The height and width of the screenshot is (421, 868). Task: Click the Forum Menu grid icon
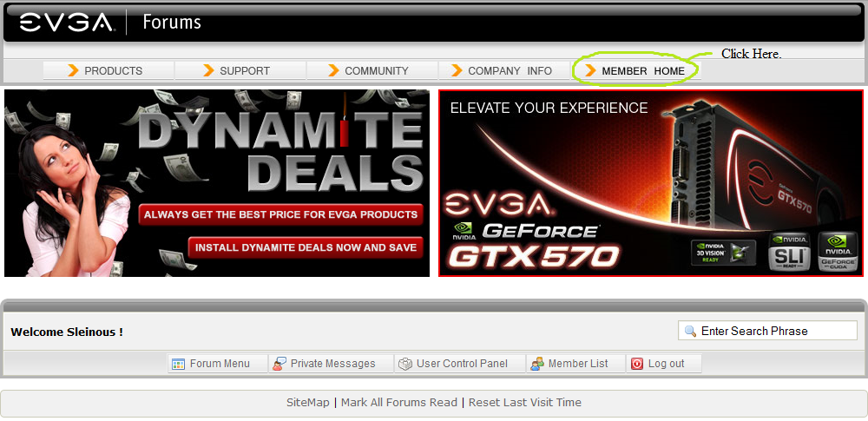[x=178, y=364]
